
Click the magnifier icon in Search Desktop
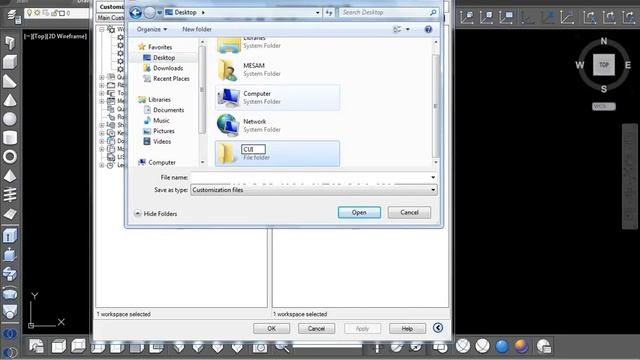point(433,13)
